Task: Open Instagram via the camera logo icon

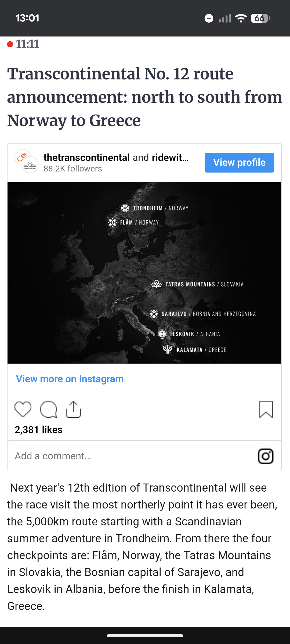Action: point(266,456)
